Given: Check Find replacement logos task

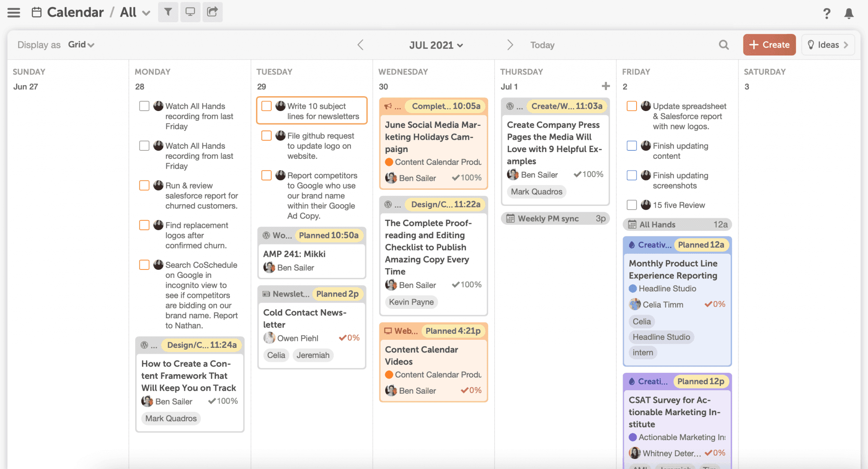Looking at the screenshot, I should click(144, 225).
